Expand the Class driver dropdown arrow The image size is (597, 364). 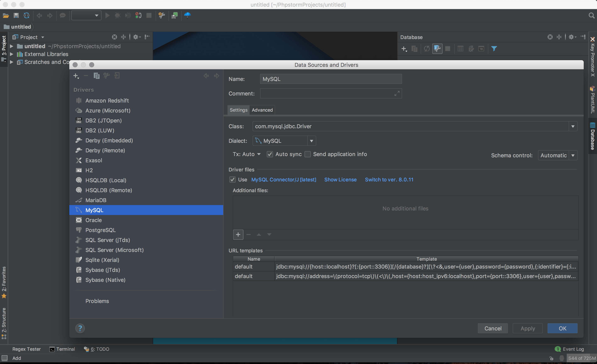tap(573, 127)
